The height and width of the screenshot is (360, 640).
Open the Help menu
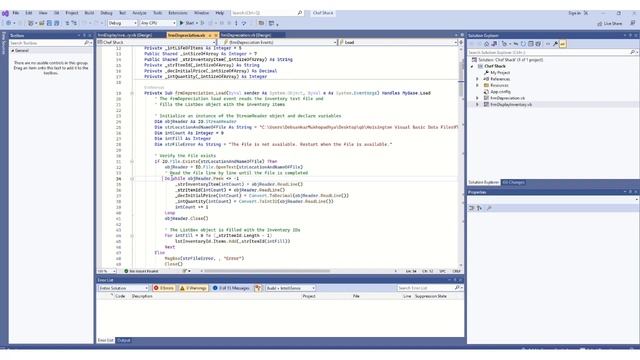click(x=220, y=13)
